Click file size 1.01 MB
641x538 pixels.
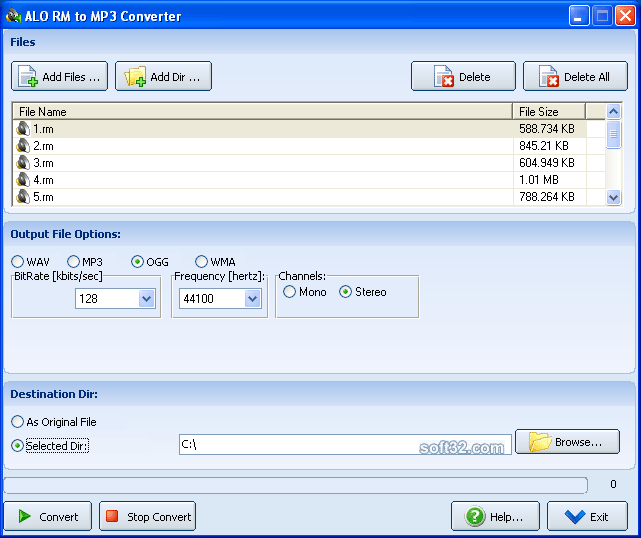tap(539, 180)
